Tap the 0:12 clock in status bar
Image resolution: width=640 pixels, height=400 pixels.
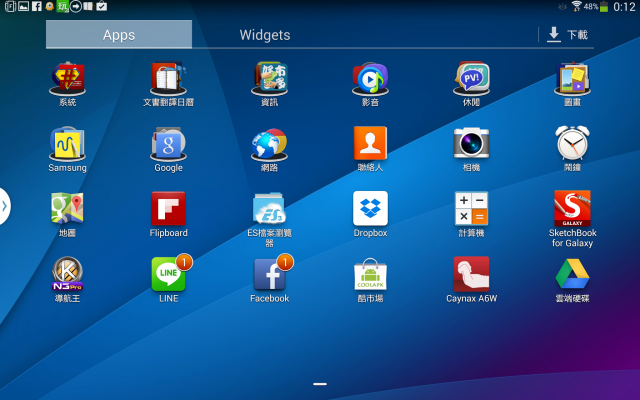click(624, 7)
